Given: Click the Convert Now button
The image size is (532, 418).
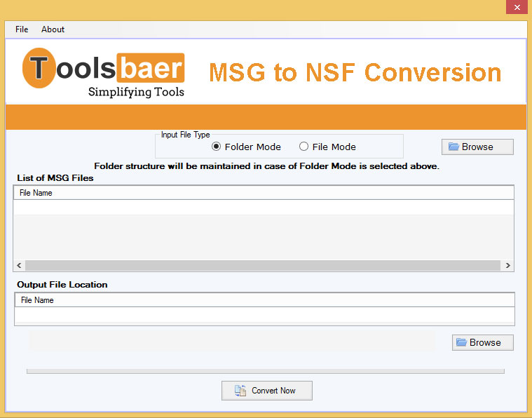Looking at the screenshot, I should [266, 391].
